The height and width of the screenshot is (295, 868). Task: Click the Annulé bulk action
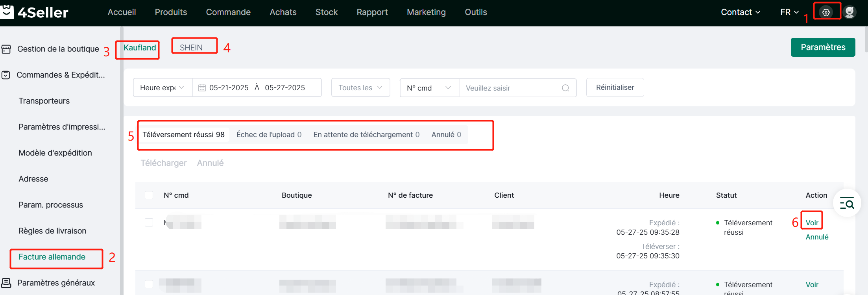[211, 163]
